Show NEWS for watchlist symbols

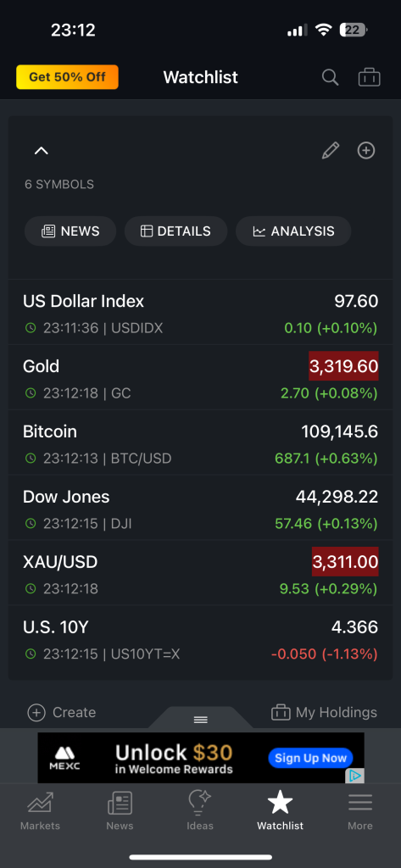coord(70,231)
